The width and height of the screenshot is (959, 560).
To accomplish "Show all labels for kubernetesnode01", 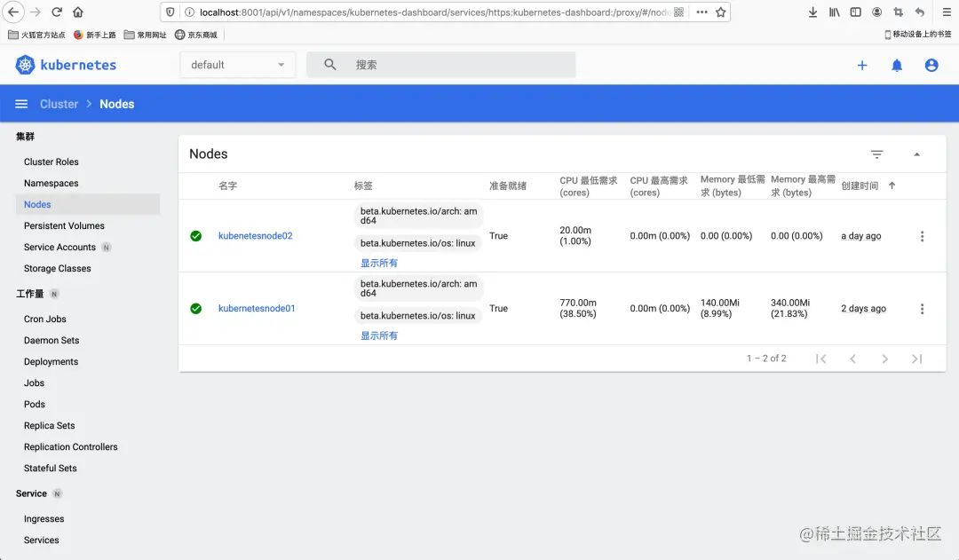I will point(378,335).
